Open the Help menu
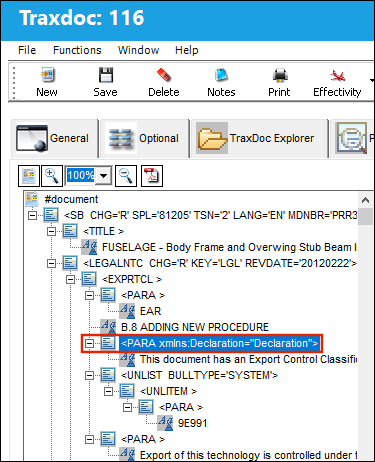375x462 pixels. point(187,50)
